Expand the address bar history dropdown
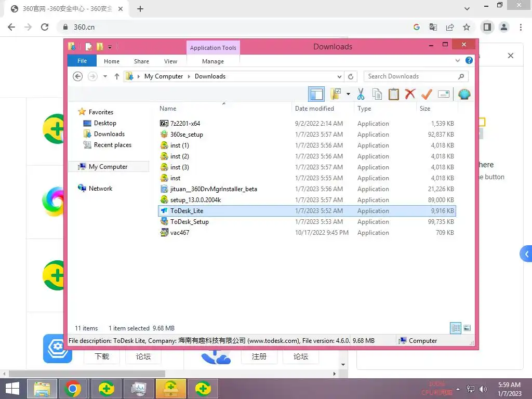Image resolution: width=532 pixels, height=399 pixels. [339, 76]
